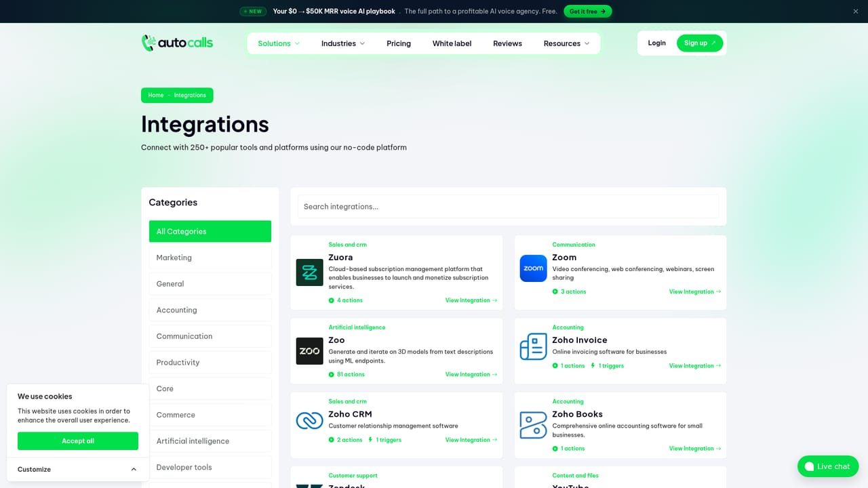Click the Sign up button
The image size is (868, 488).
tap(700, 43)
